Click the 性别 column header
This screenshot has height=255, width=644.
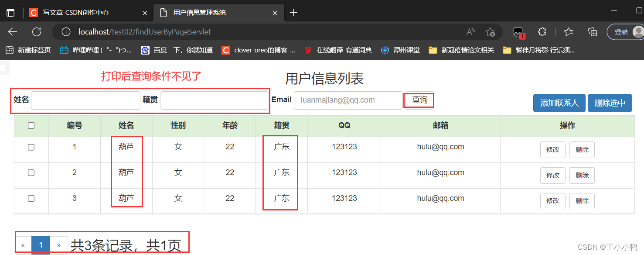point(178,126)
